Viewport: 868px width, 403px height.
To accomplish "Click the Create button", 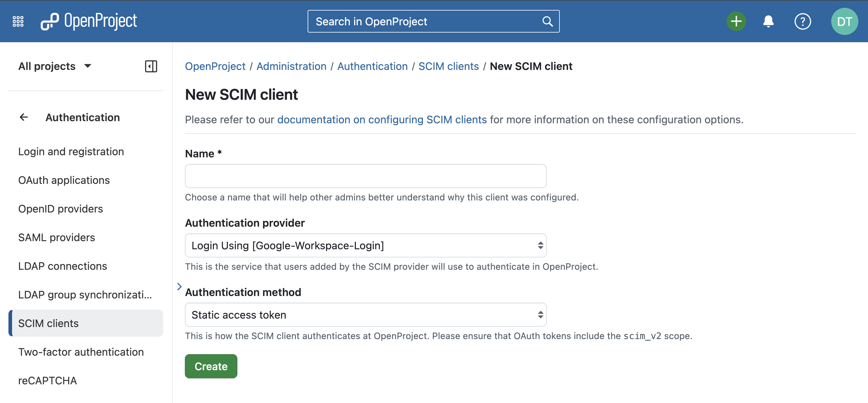I will (x=211, y=366).
